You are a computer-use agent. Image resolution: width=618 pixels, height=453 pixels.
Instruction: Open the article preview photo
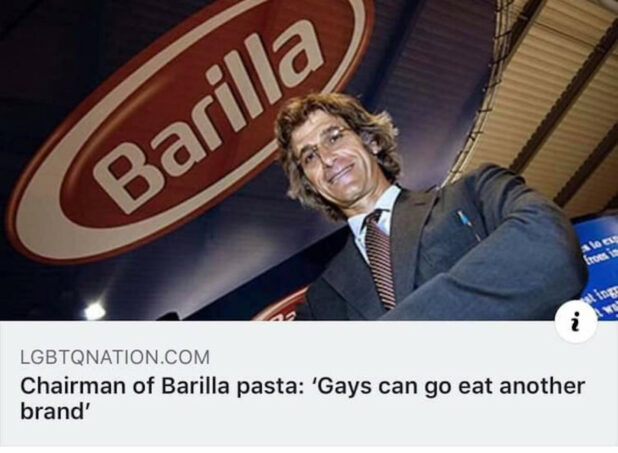pos(309,160)
